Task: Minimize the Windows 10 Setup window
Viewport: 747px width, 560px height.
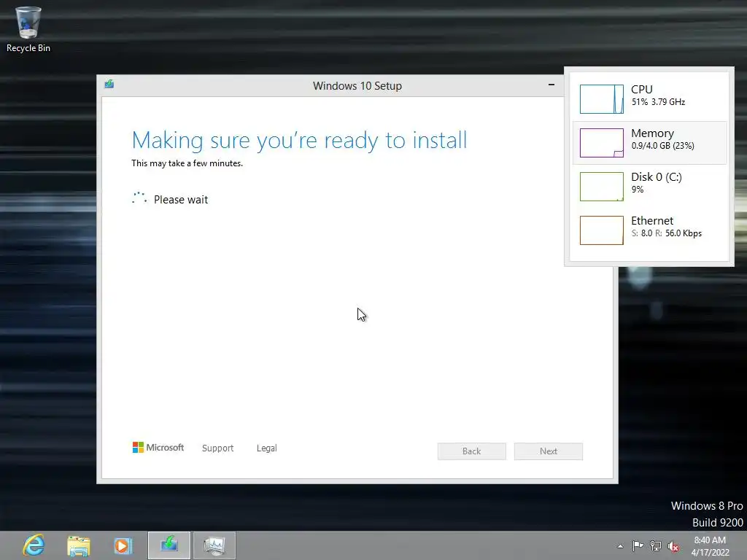Action: point(551,85)
